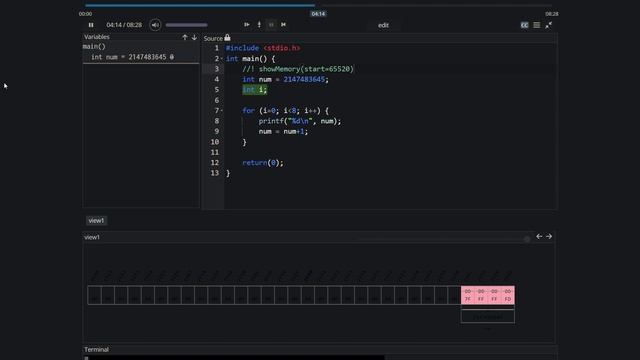Click 'num = num+1;' on line 9
The image size is (640, 360).
(283, 131)
